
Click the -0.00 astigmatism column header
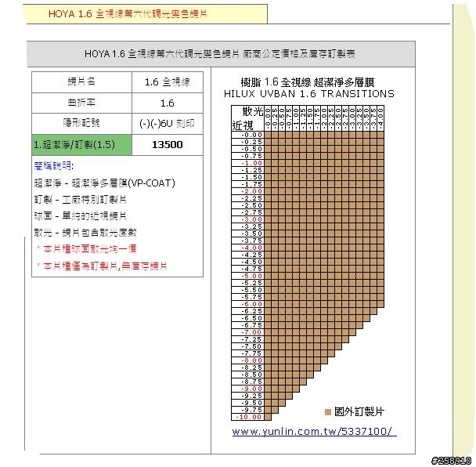[268, 118]
